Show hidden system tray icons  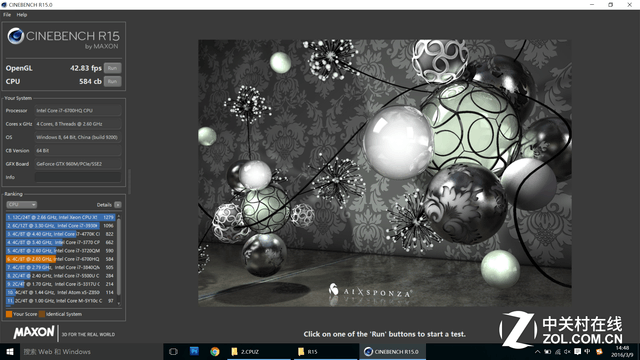pos(538,351)
